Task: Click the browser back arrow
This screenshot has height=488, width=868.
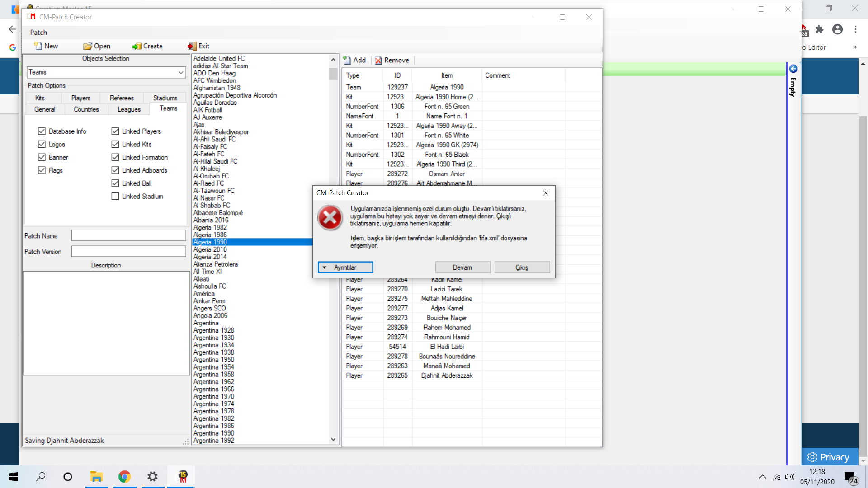Action: pos(12,29)
